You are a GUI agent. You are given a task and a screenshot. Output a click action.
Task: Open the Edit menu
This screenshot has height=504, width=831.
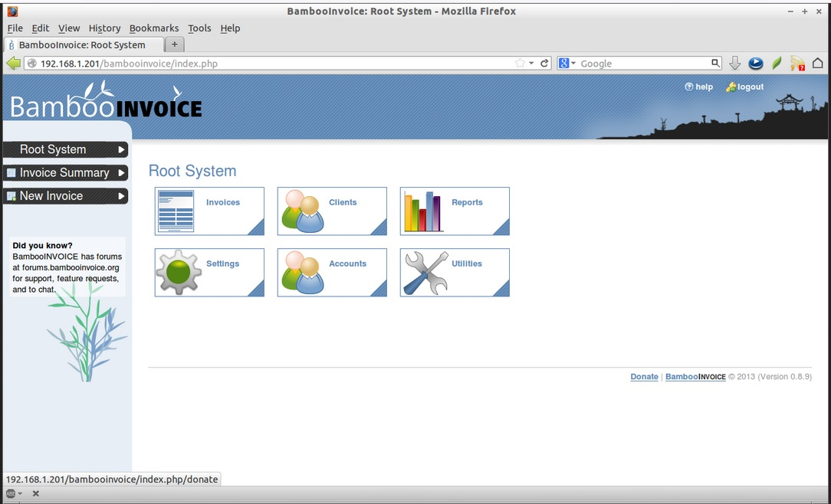pyautogui.click(x=41, y=28)
